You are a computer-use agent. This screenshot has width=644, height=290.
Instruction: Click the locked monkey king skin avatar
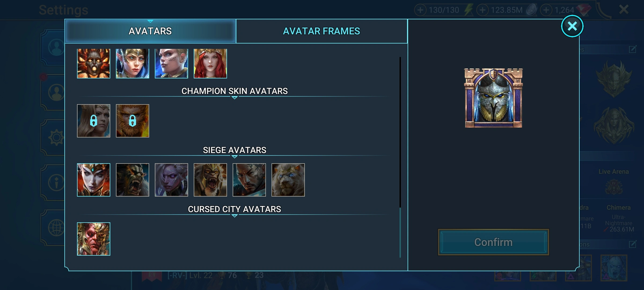[133, 121]
